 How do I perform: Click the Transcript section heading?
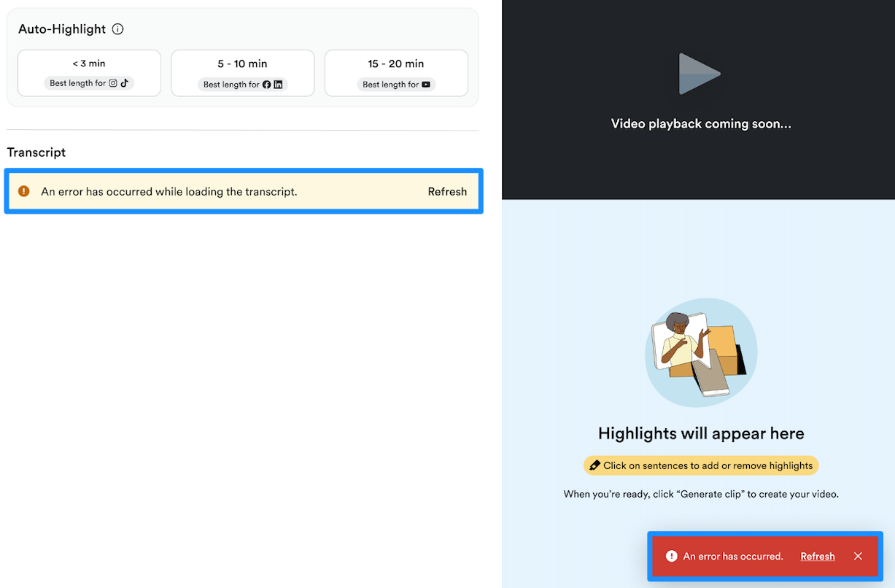click(36, 152)
